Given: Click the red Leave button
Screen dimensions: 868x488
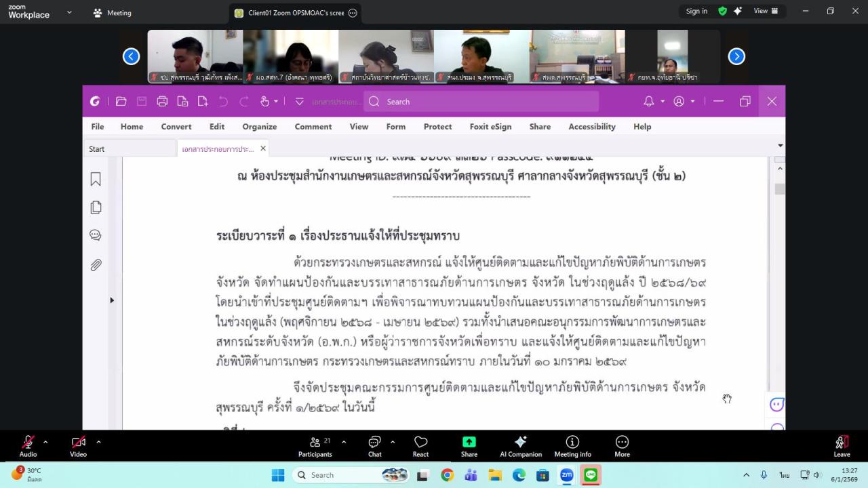Looking at the screenshot, I should (842, 445).
